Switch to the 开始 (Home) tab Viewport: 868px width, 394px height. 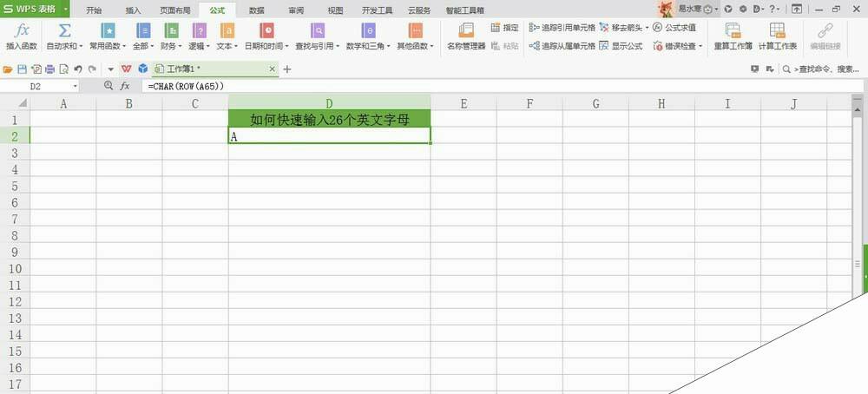94,10
